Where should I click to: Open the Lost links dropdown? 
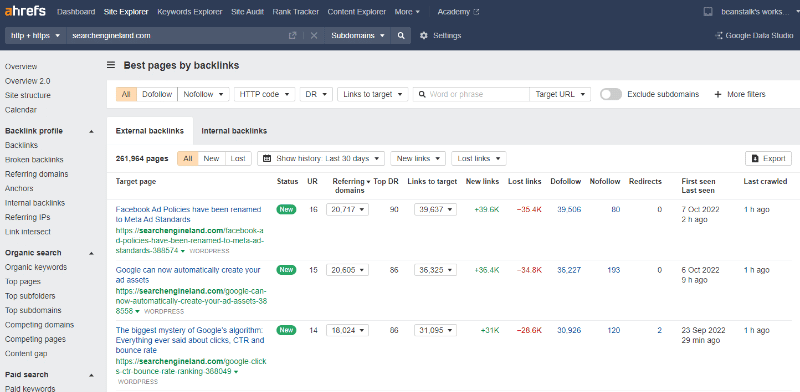click(x=479, y=159)
